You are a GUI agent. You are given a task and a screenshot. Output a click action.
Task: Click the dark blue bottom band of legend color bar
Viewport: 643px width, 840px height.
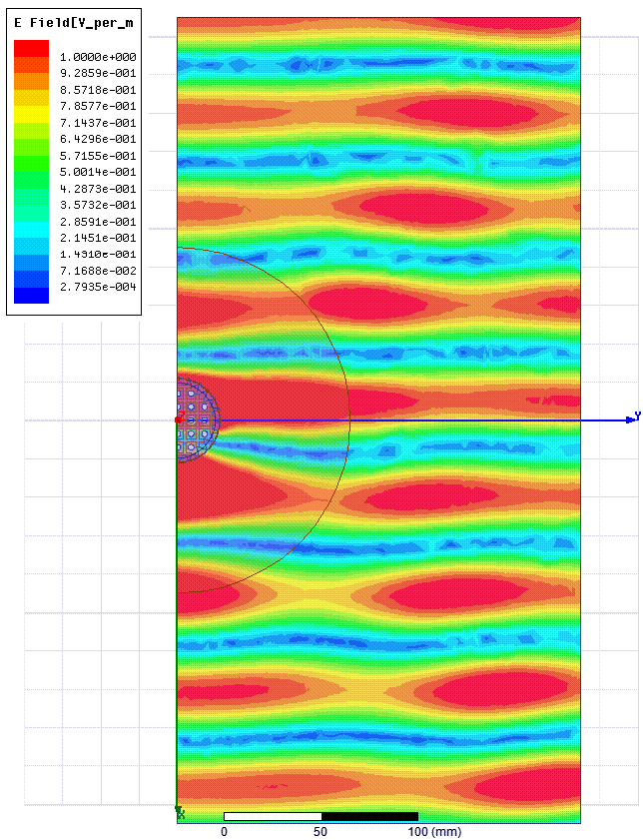pyautogui.click(x=31, y=296)
